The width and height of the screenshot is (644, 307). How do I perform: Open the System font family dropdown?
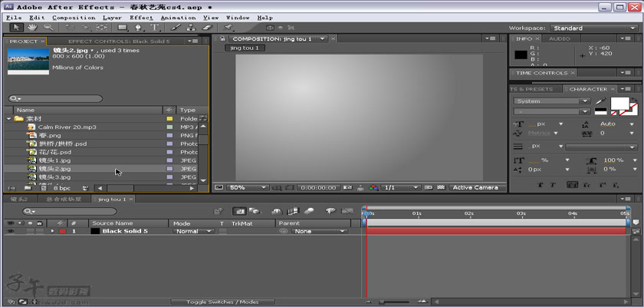(x=551, y=101)
